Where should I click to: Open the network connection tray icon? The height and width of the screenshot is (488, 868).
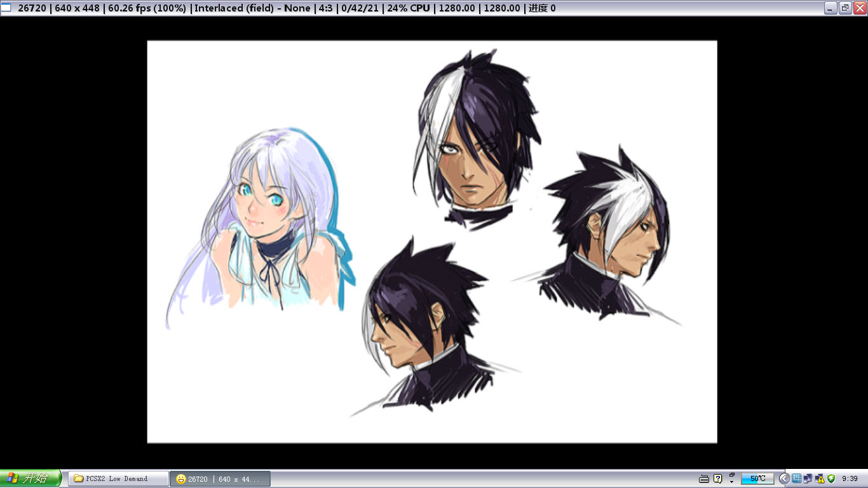click(808, 478)
